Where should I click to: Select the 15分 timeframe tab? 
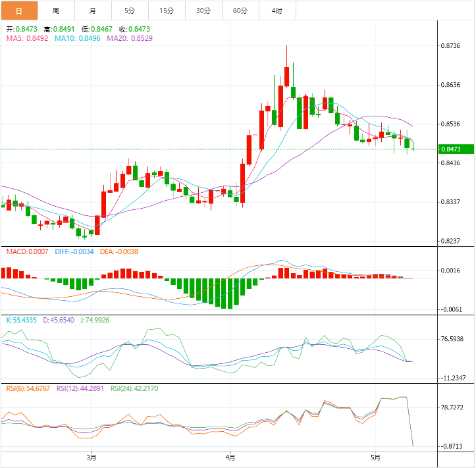167,11
